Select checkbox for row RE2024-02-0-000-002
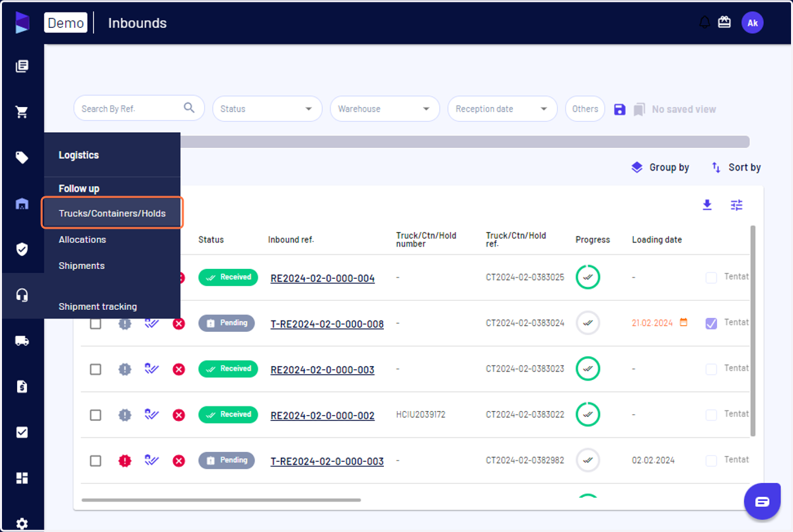This screenshot has height=532, width=793. click(96, 415)
